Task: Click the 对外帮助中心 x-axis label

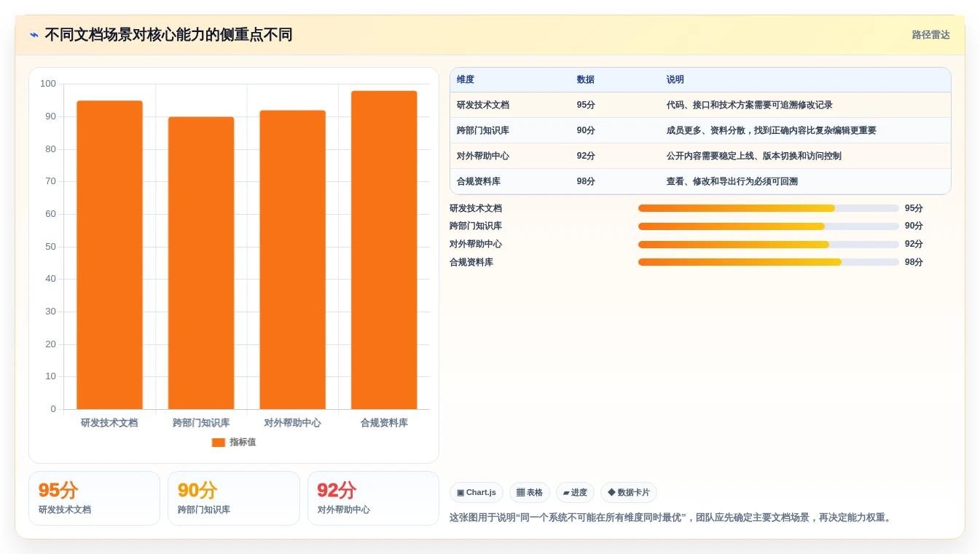Action: 292,422
